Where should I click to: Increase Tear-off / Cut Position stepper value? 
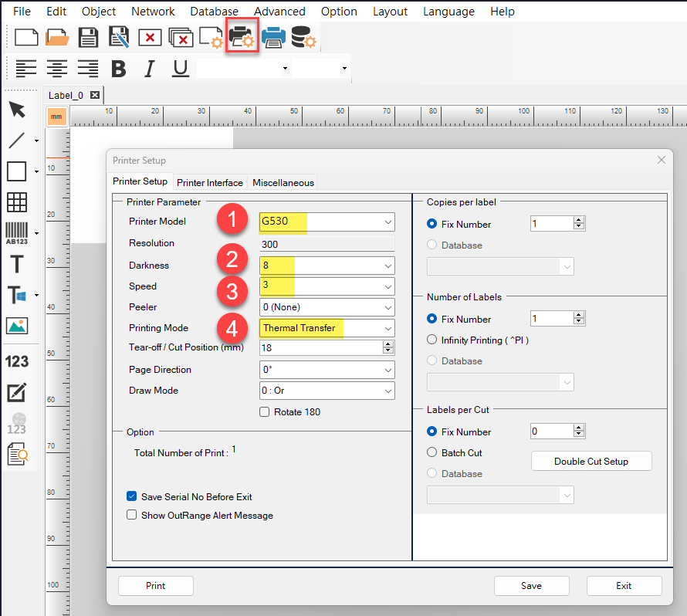point(388,344)
